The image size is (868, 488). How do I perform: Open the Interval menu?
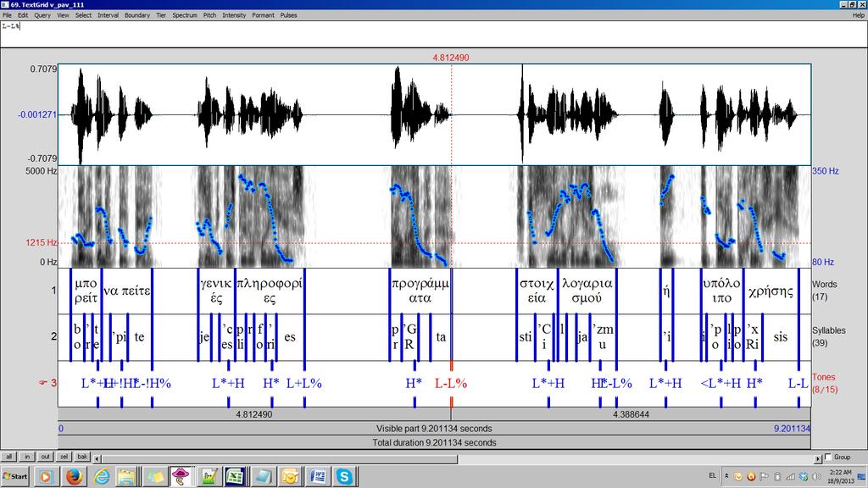pos(108,15)
